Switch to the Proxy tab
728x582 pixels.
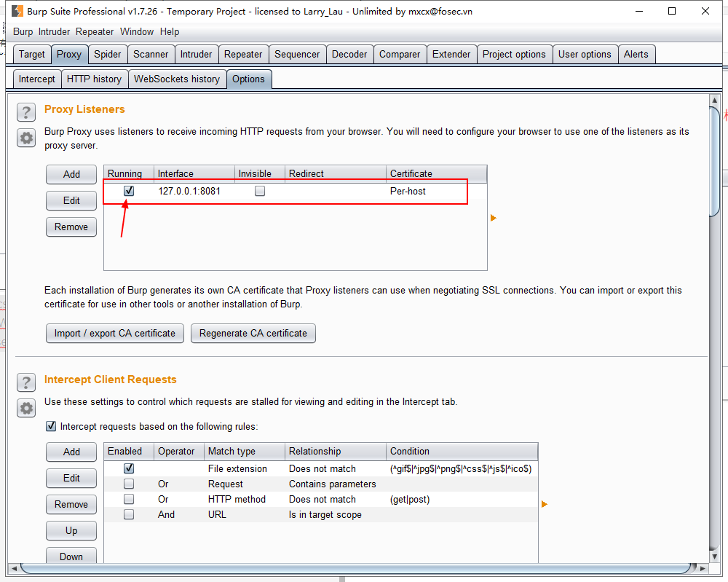click(69, 55)
